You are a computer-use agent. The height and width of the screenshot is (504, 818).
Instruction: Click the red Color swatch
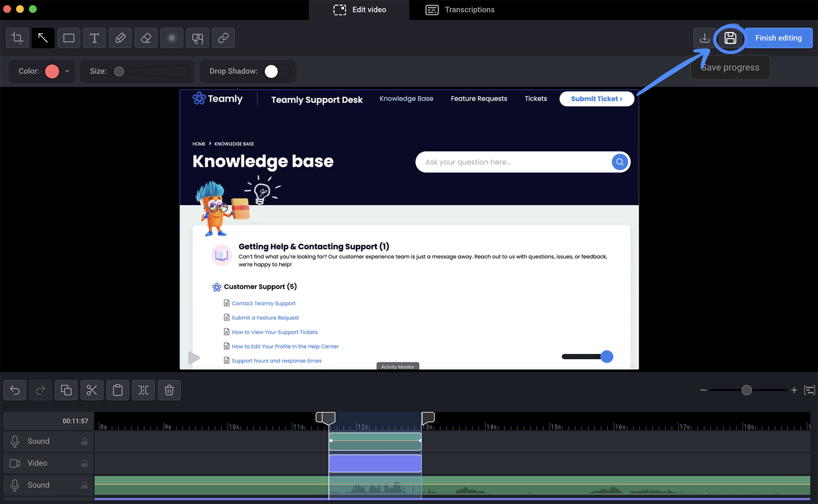click(52, 71)
